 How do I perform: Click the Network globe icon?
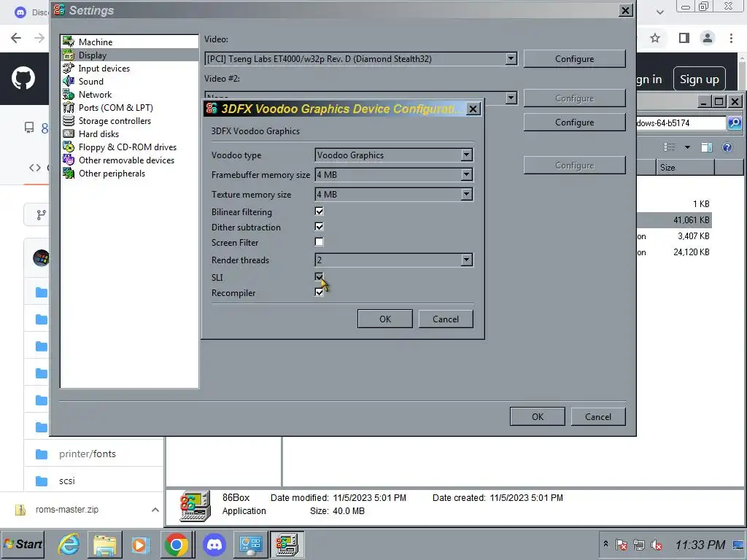pyautogui.click(x=69, y=95)
